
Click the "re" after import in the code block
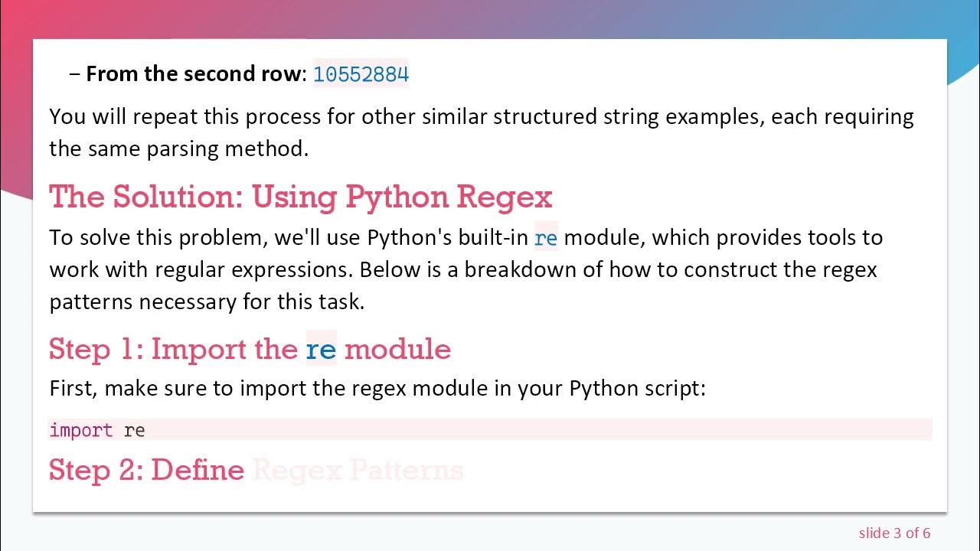[x=135, y=430]
